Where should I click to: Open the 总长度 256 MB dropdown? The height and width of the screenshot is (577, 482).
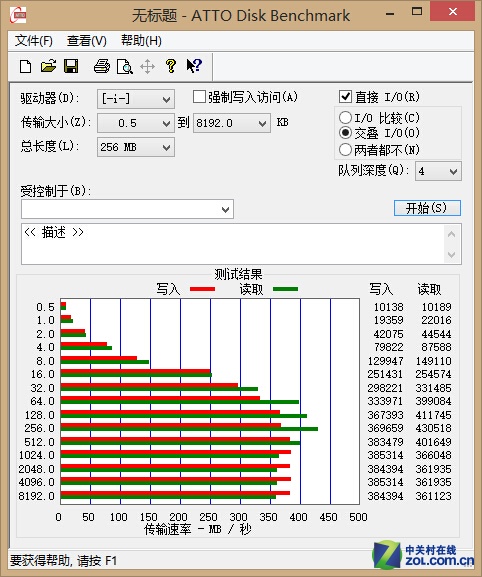pyautogui.click(x=136, y=147)
